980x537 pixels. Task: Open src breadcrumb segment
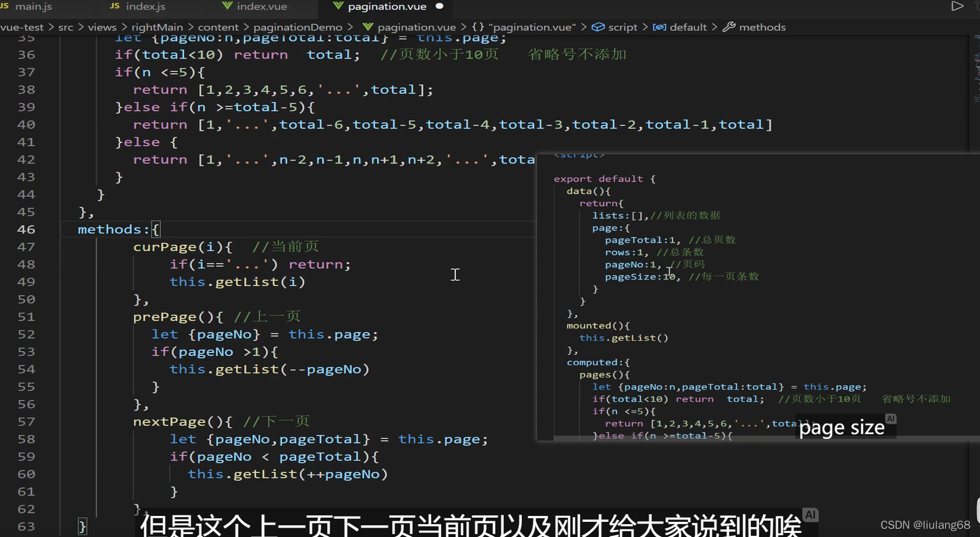tap(65, 27)
